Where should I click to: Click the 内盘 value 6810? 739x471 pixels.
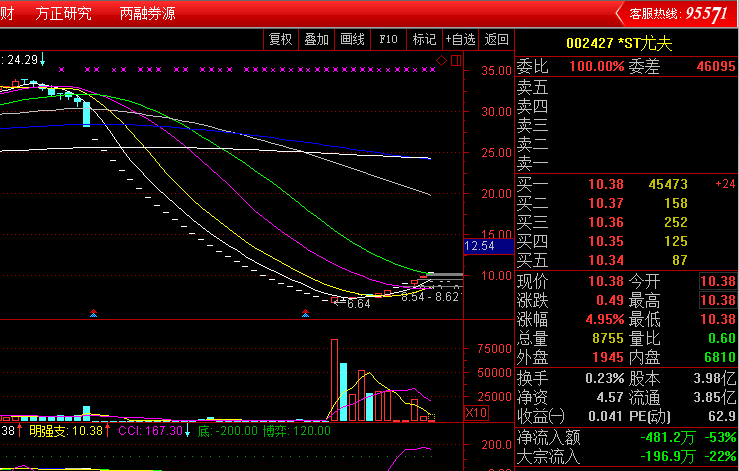click(720, 357)
